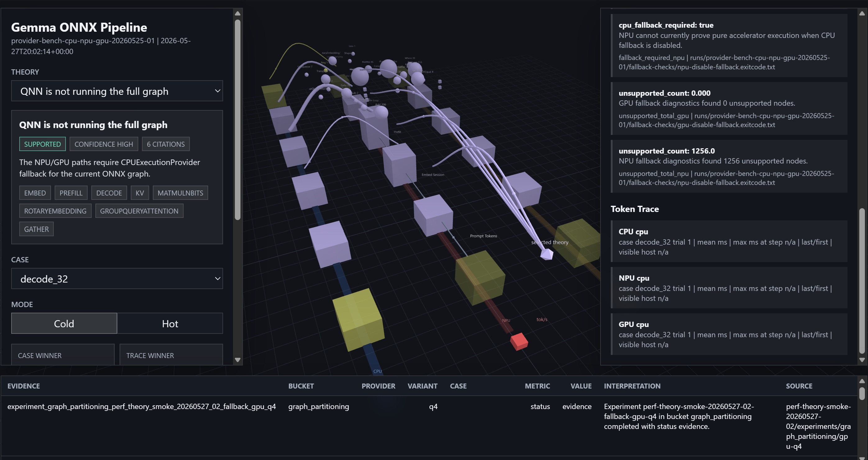Click the perf-theory-smoke source path cell
The image size is (868, 460).
point(819,426)
